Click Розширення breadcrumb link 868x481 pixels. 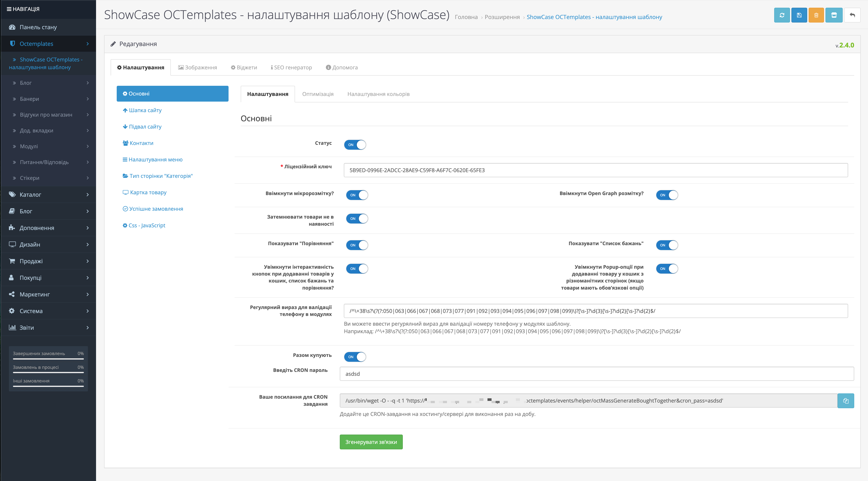point(502,17)
